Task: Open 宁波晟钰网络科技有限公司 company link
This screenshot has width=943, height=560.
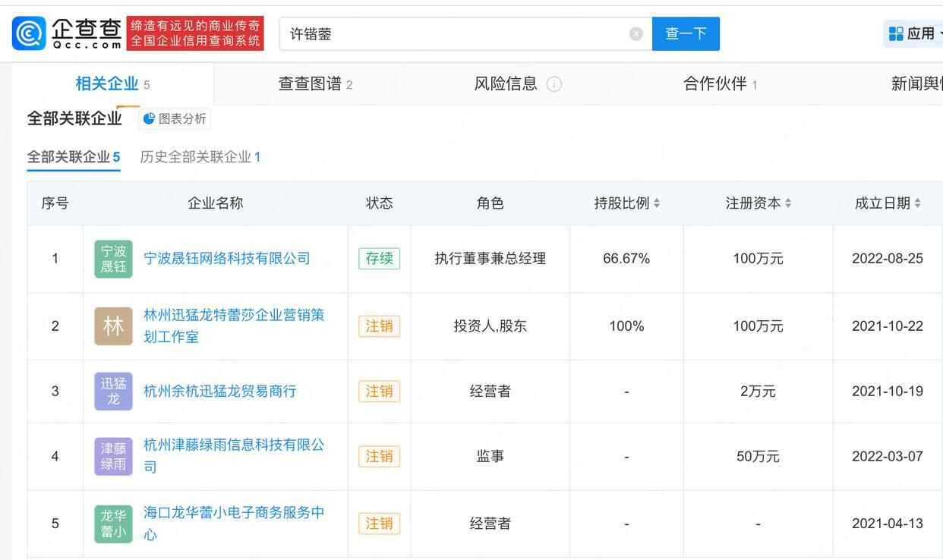Action: click(227, 259)
